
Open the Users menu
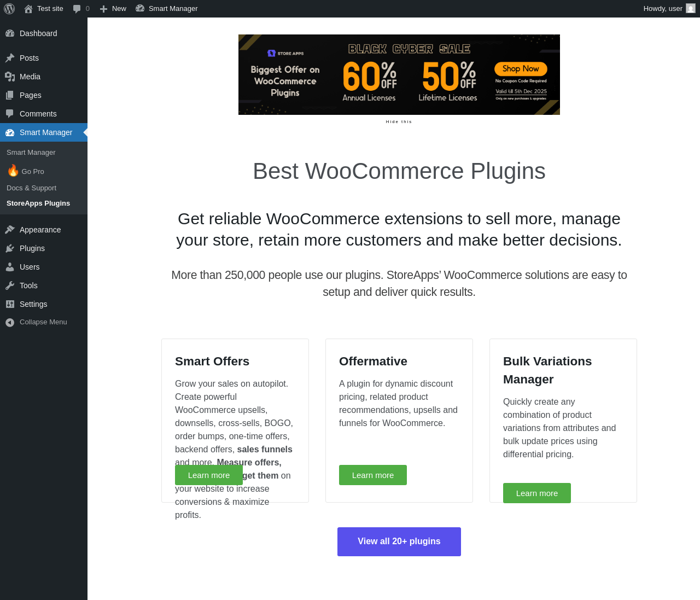(x=44, y=267)
